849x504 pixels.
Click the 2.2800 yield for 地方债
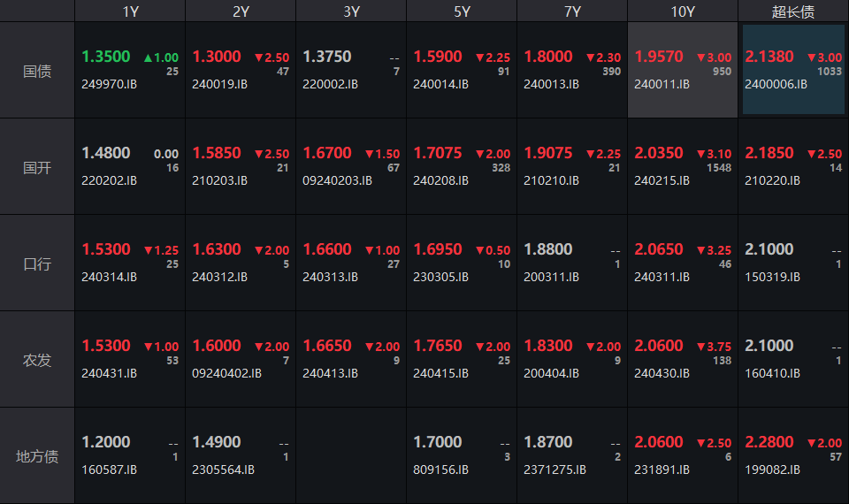click(x=769, y=442)
